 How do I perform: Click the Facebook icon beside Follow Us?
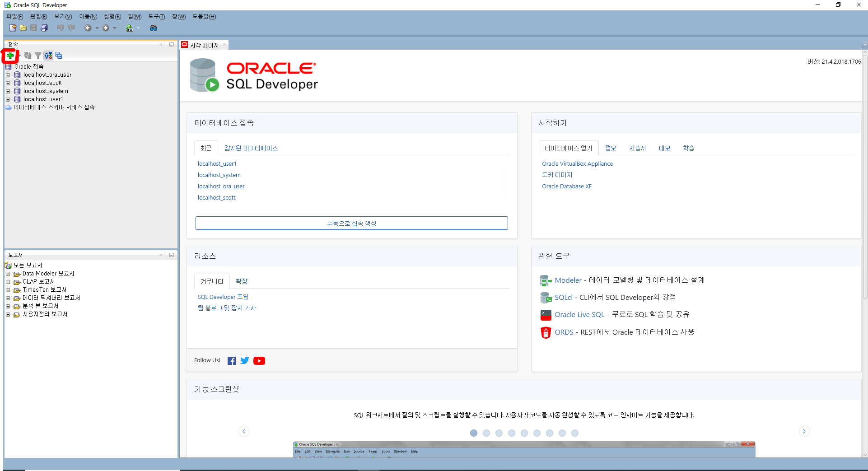[x=232, y=361]
